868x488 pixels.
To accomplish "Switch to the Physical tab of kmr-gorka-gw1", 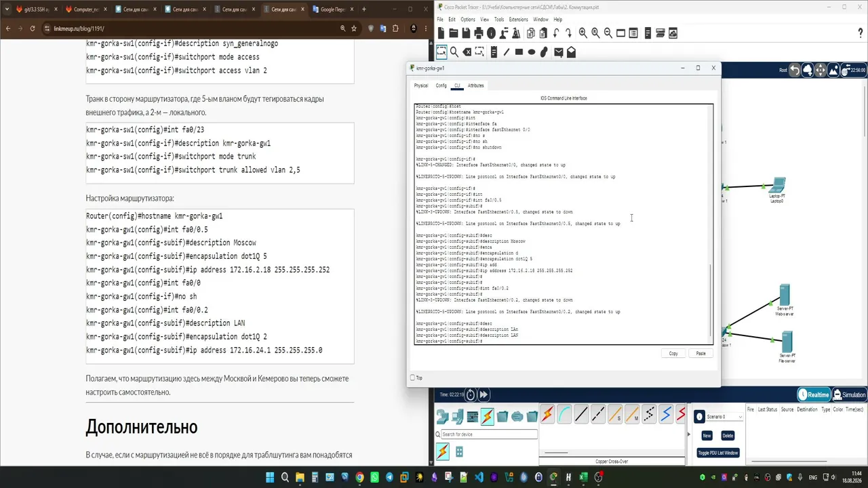I will coord(421,85).
